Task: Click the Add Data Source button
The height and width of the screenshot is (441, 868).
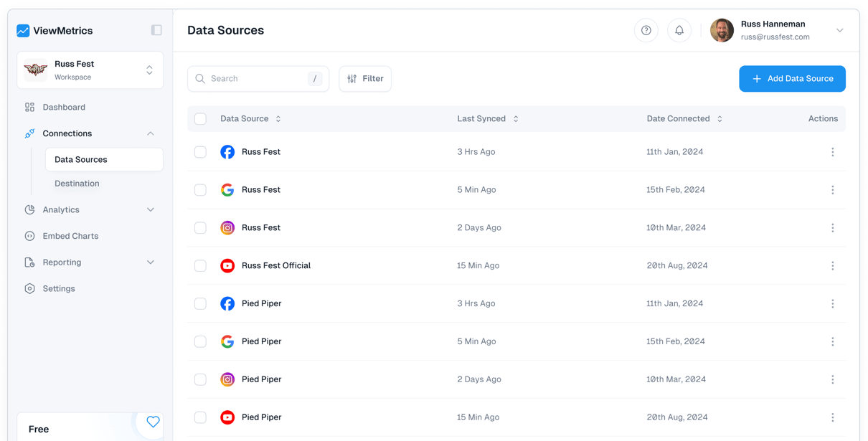Action: pyautogui.click(x=792, y=79)
